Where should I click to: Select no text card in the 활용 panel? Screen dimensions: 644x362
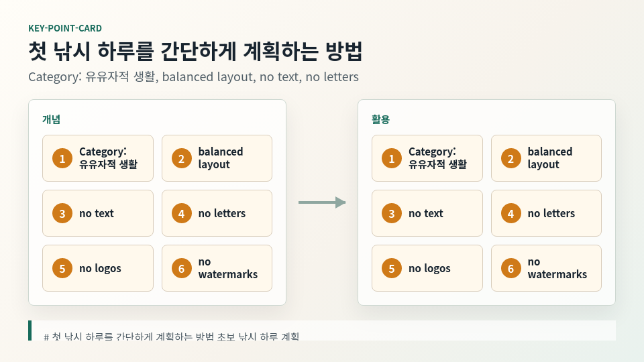[427, 213]
